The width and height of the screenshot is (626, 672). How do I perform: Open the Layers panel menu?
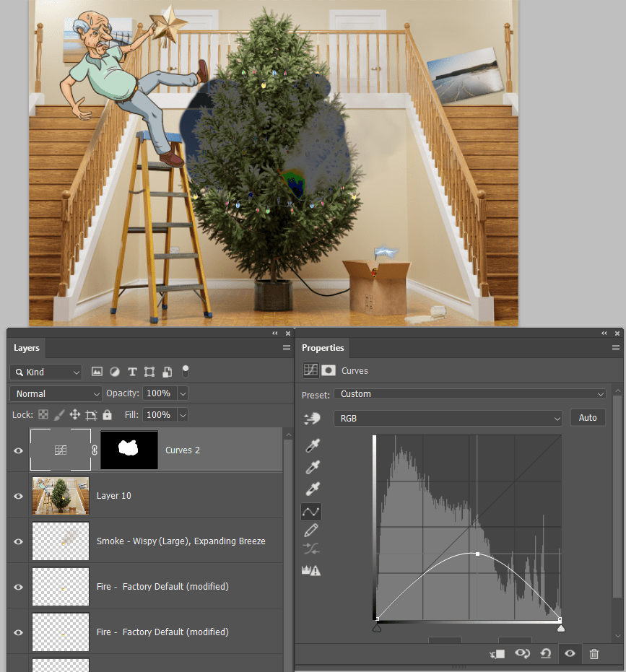tap(286, 347)
